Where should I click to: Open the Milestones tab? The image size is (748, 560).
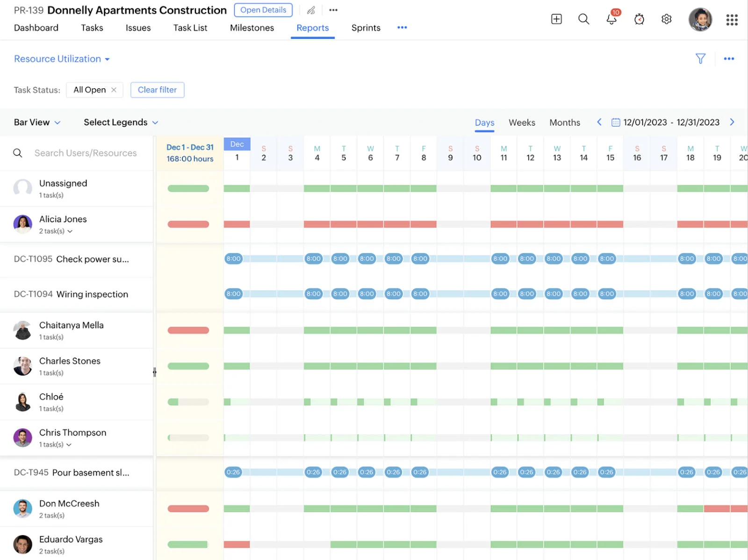252,28
